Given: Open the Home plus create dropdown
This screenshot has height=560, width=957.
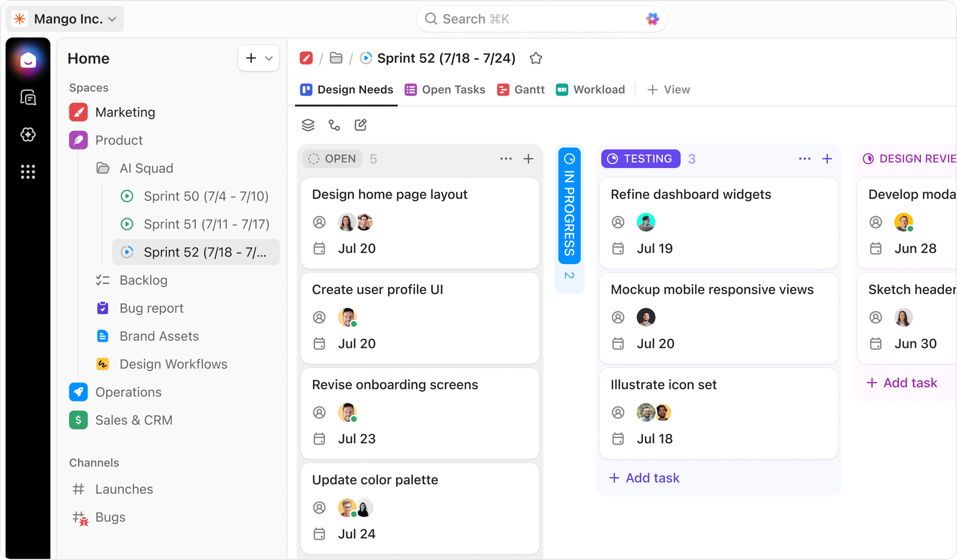Looking at the screenshot, I should pos(258,58).
